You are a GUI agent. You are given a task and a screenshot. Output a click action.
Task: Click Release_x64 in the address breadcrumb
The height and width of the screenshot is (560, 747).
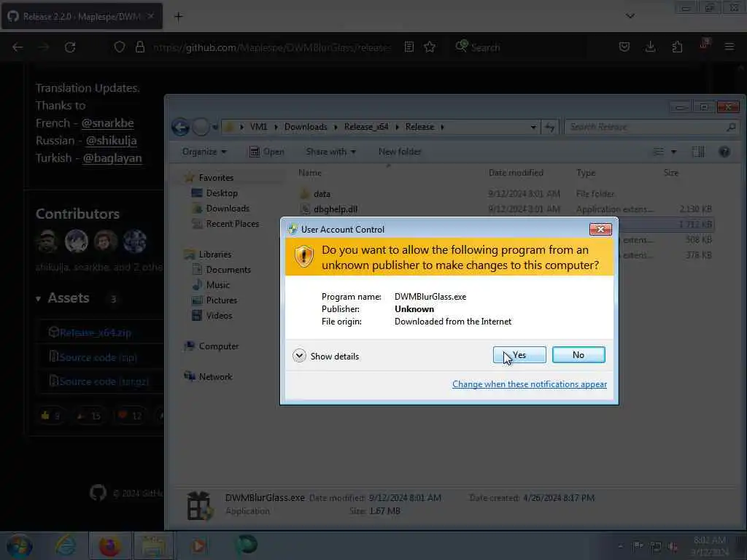[366, 127]
